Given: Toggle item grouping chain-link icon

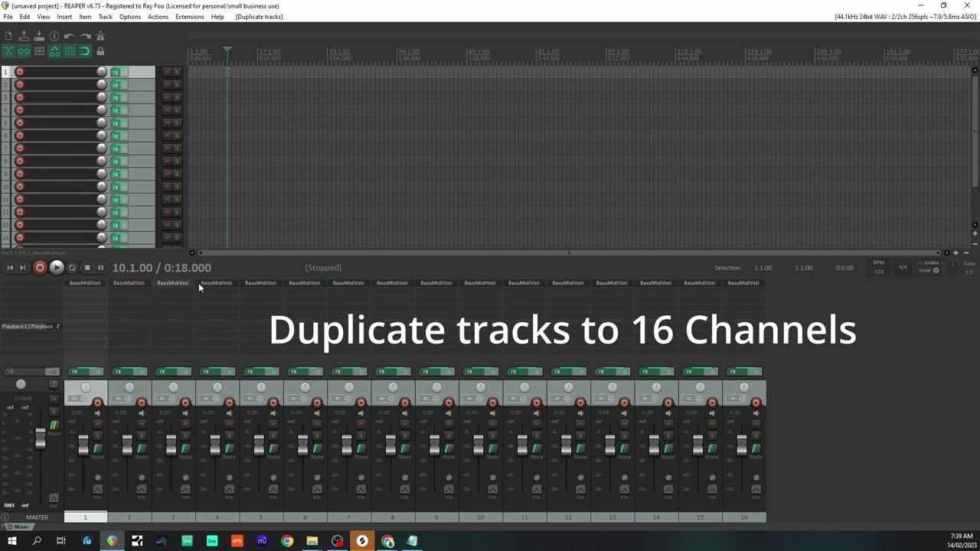Looking at the screenshot, I should (24, 51).
